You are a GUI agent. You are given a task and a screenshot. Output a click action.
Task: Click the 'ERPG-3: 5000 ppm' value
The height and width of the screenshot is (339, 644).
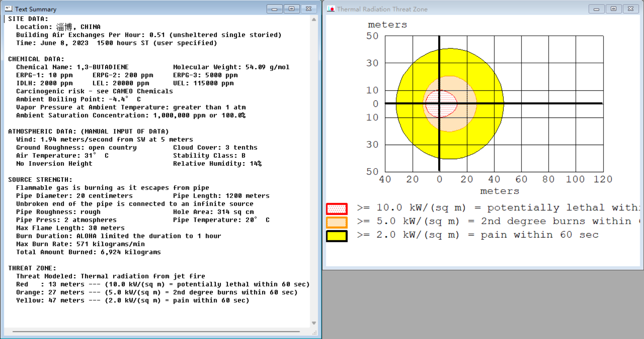205,75
